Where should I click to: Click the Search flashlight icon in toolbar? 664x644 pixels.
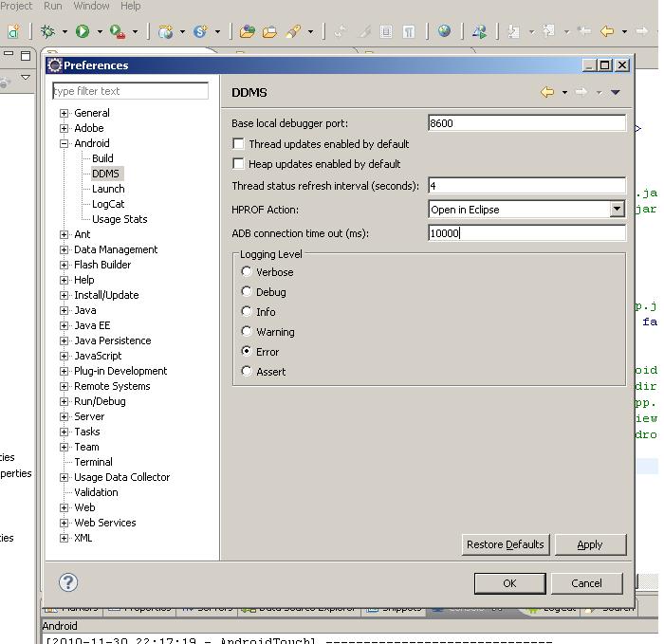(293, 31)
